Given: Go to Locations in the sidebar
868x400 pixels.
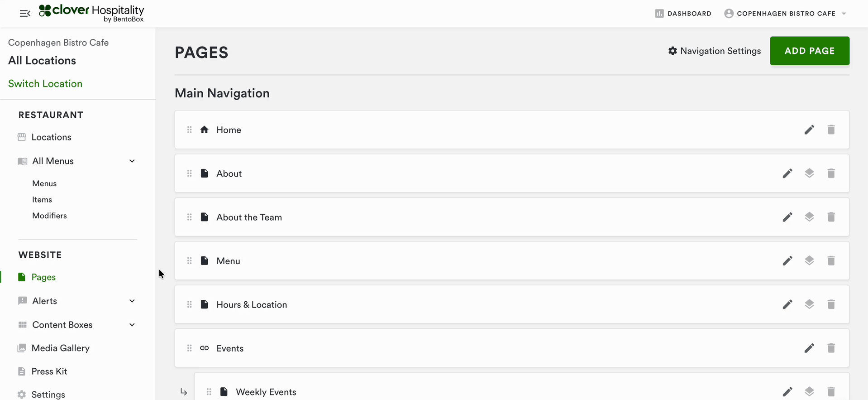Looking at the screenshot, I should click(x=51, y=137).
